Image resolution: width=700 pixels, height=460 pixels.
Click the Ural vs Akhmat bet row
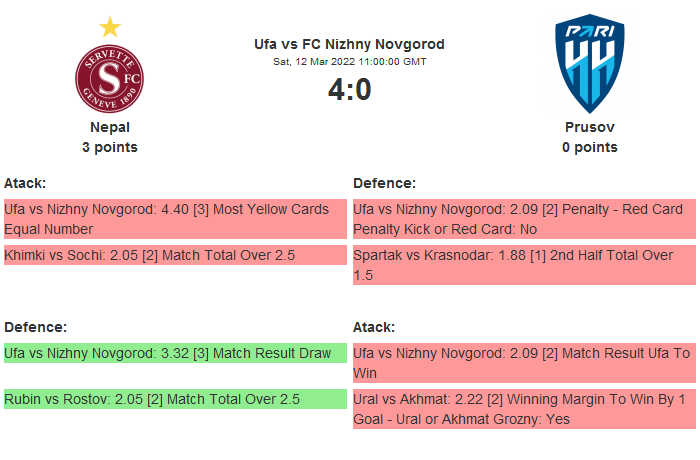pos(524,409)
